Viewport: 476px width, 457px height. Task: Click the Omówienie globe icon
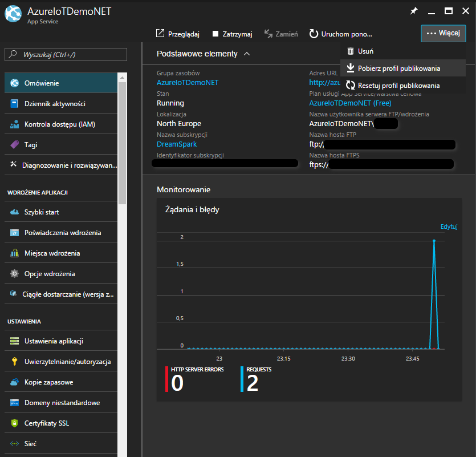click(x=15, y=83)
